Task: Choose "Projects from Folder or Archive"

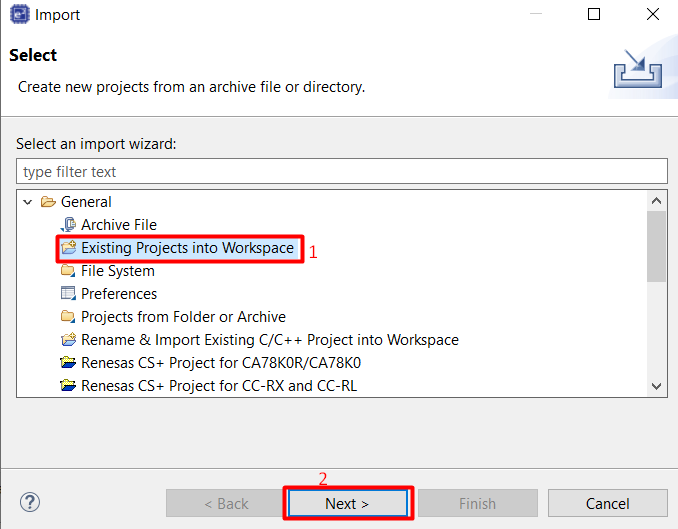Action: coord(183,317)
